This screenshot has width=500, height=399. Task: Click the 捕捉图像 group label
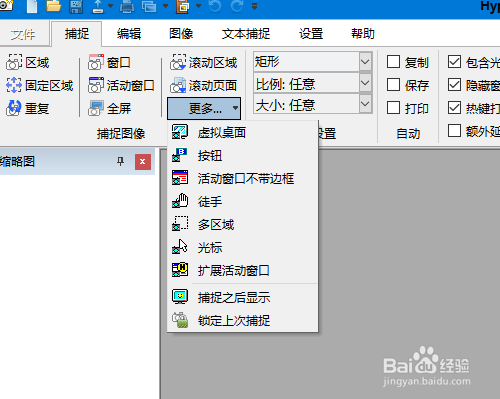(121, 134)
